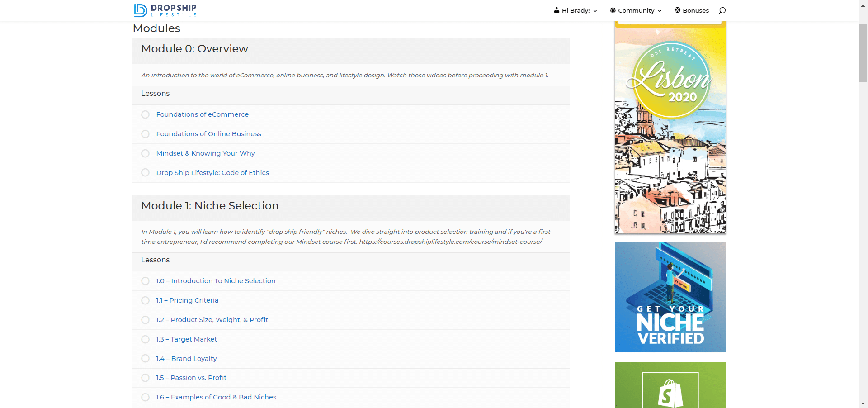Click the page vertical scrollbar thumb

coord(863,52)
